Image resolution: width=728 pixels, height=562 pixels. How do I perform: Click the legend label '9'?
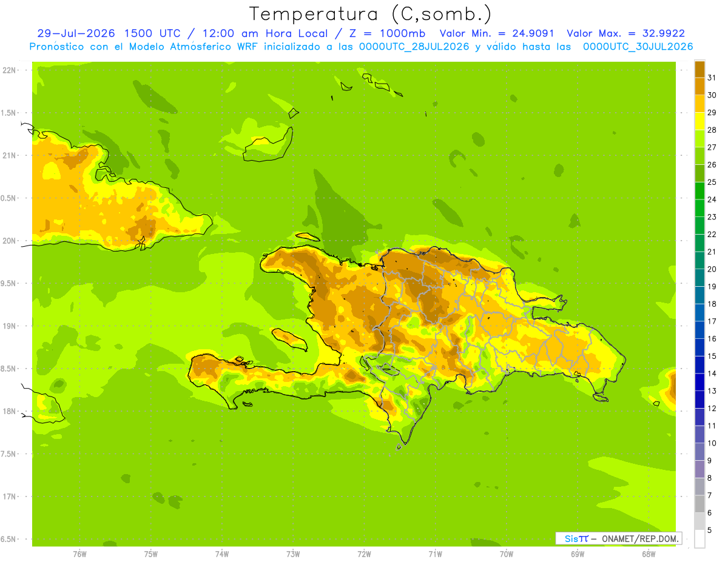709,461
